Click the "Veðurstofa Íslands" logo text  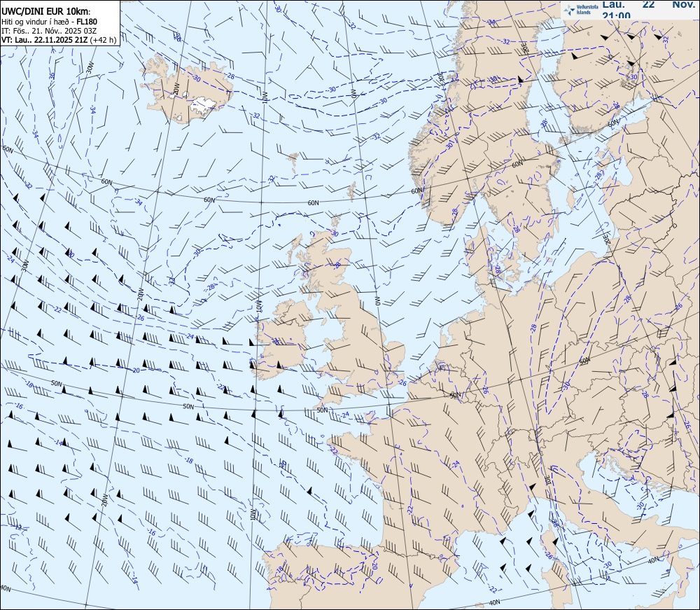587,10
